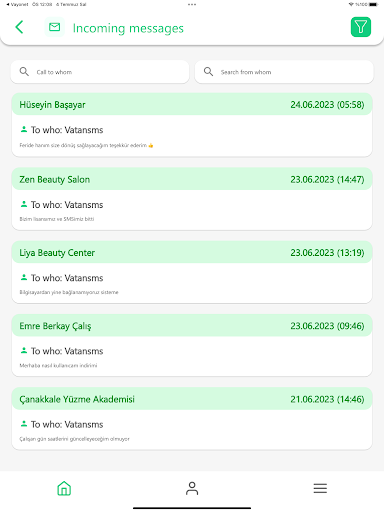This screenshot has height=512, width=384.
Task: Open Zen Beauty Salon message header
Action: coord(192,179)
